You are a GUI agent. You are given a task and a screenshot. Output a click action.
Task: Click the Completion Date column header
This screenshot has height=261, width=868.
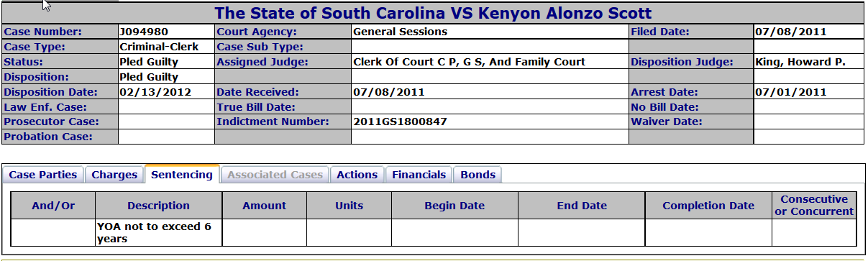(x=708, y=206)
